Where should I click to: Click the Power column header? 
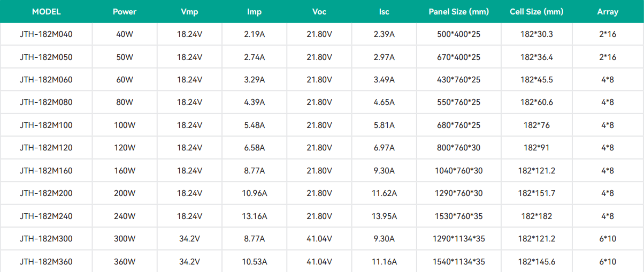[x=125, y=12]
